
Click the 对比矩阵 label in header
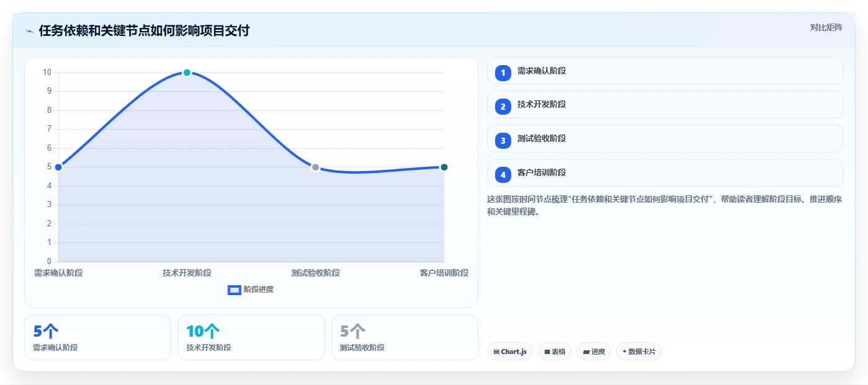tap(826, 27)
